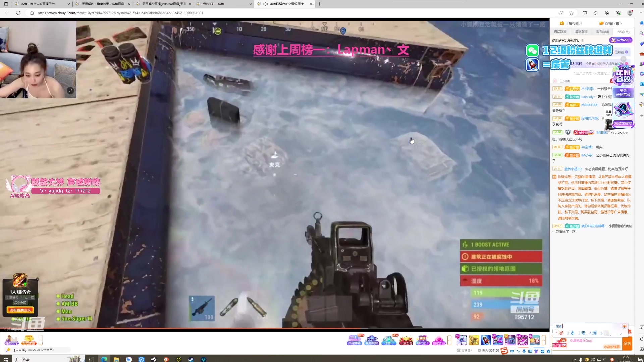Expand the gift bar arrow
This screenshot has height=362, width=644.
point(544,340)
